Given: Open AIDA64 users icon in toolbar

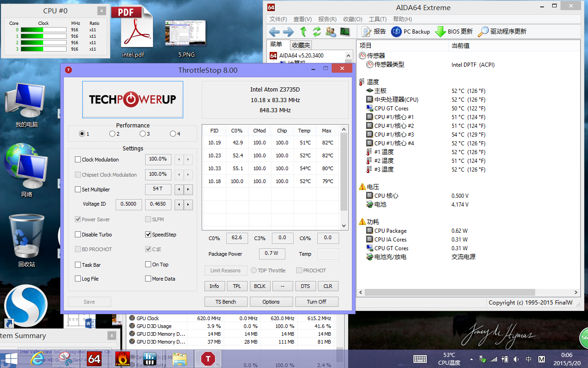Looking at the screenshot, I should (x=331, y=32).
